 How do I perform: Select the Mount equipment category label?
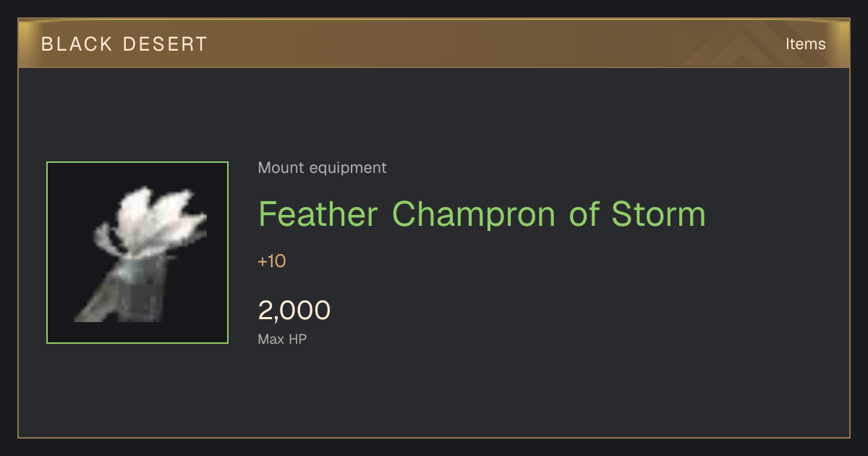323,168
